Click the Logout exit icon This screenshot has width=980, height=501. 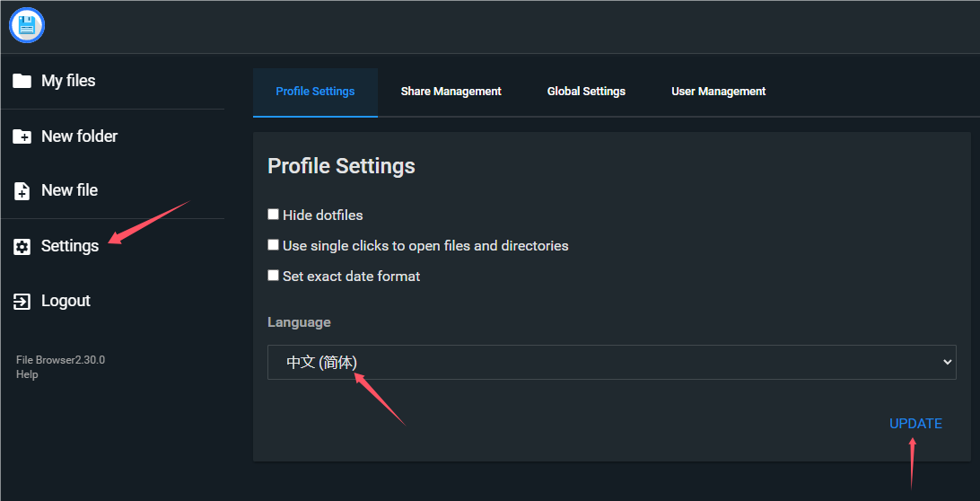22,302
